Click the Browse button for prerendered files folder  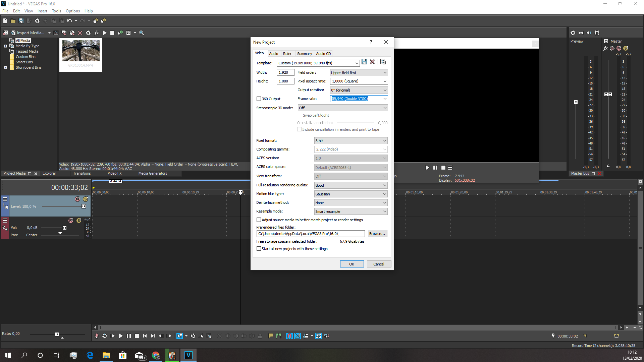pyautogui.click(x=377, y=233)
